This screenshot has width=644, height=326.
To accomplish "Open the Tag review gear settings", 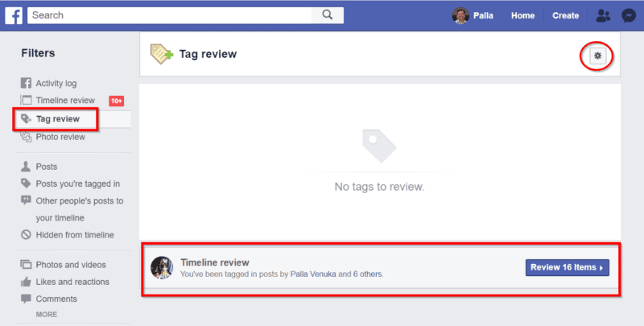I will [x=597, y=56].
